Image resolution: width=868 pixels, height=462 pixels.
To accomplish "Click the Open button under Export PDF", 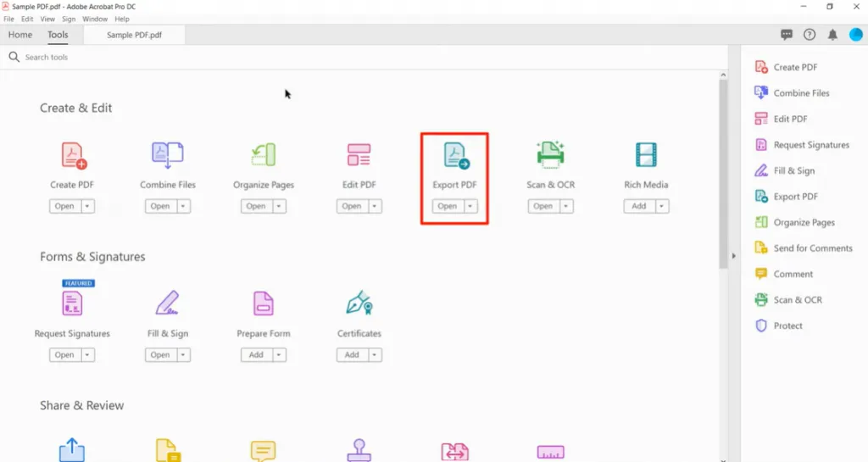I will tap(448, 206).
